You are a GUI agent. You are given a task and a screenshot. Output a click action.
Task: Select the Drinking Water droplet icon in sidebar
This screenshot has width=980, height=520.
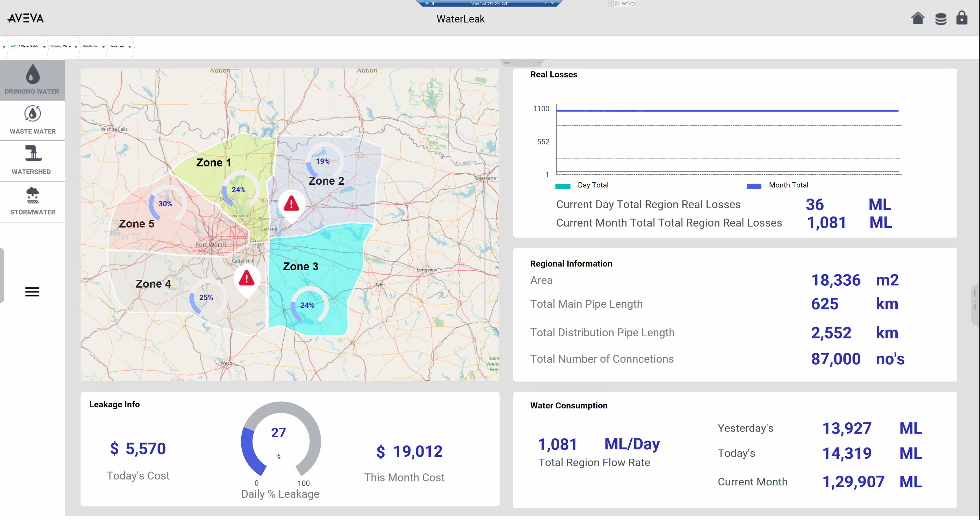coord(33,74)
